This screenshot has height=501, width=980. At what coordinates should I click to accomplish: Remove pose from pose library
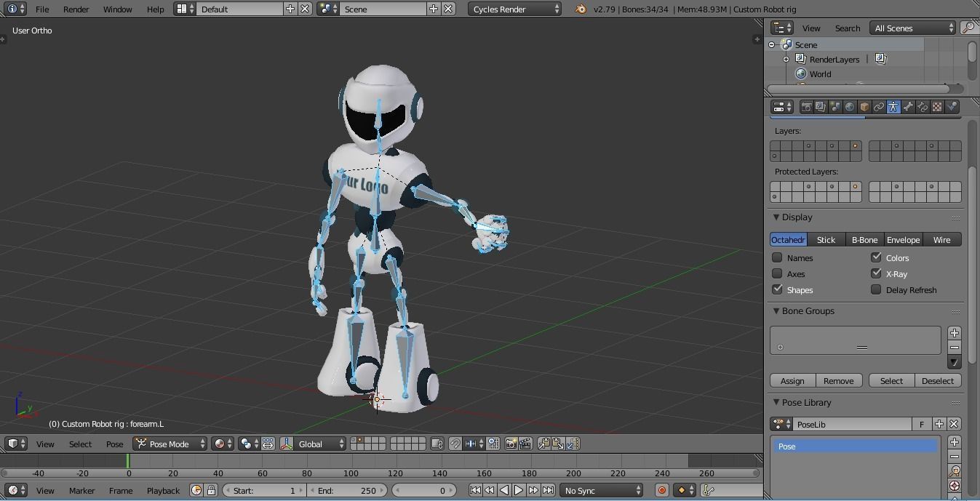click(955, 456)
